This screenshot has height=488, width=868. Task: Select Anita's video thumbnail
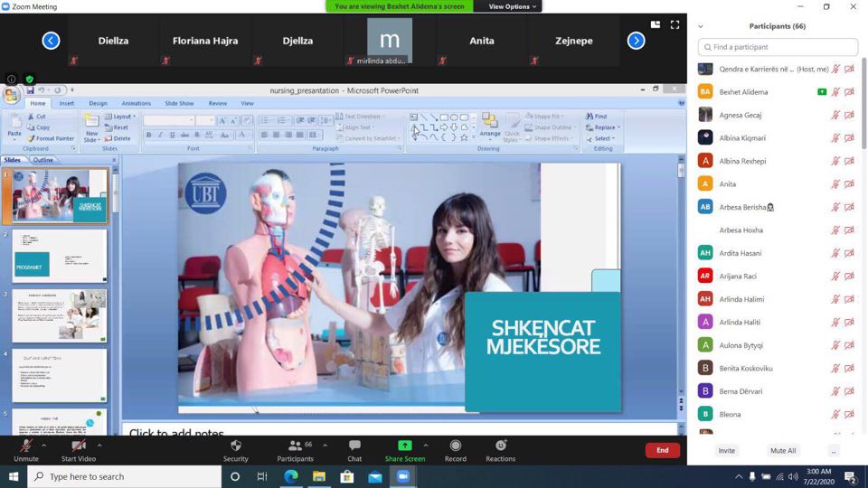[x=481, y=41]
